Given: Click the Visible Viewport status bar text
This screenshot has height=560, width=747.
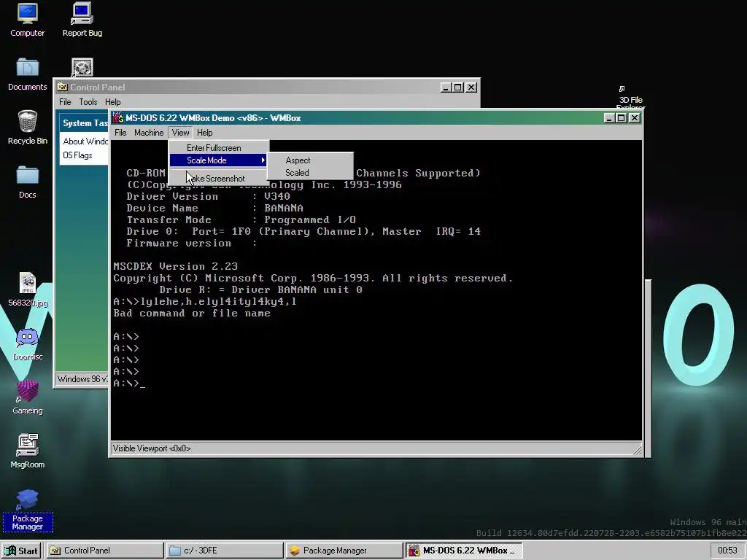Looking at the screenshot, I should click(152, 448).
